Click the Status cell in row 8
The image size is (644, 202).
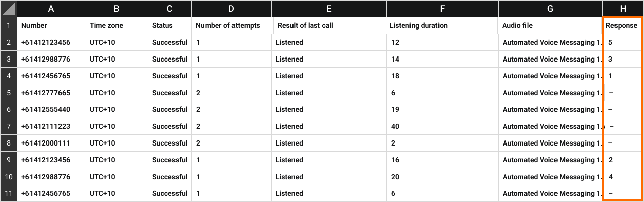pos(169,143)
